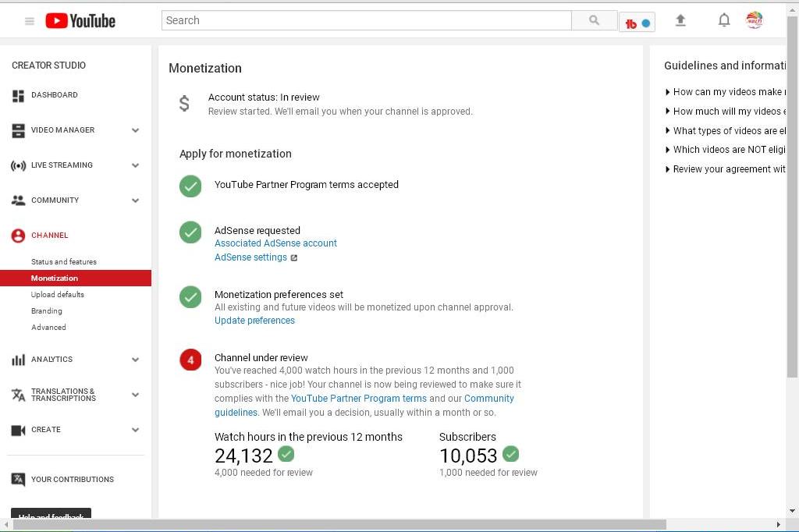This screenshot has width=799, height=532.
Task: Open Advanced channel settings
Action: point(48,327)
